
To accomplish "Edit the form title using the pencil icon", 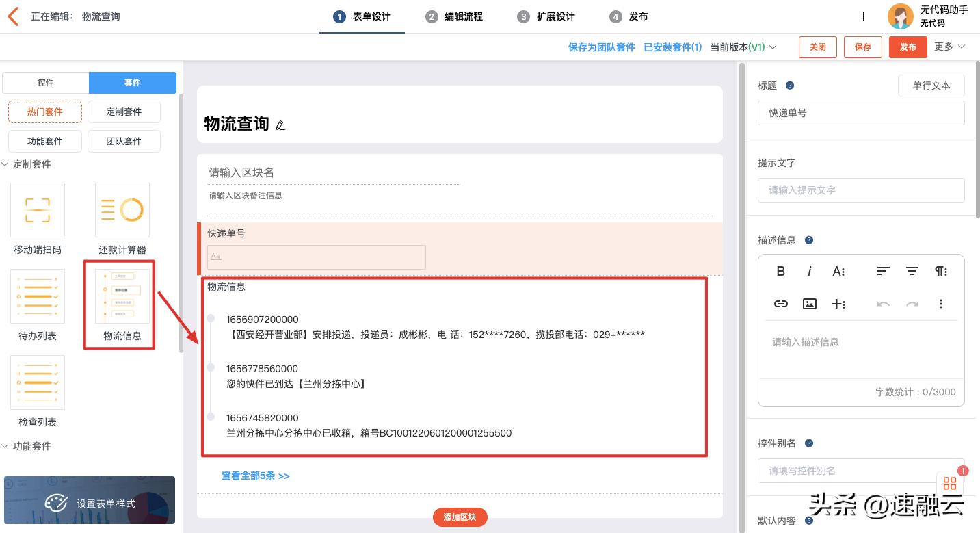I will [x=280, y=126].
